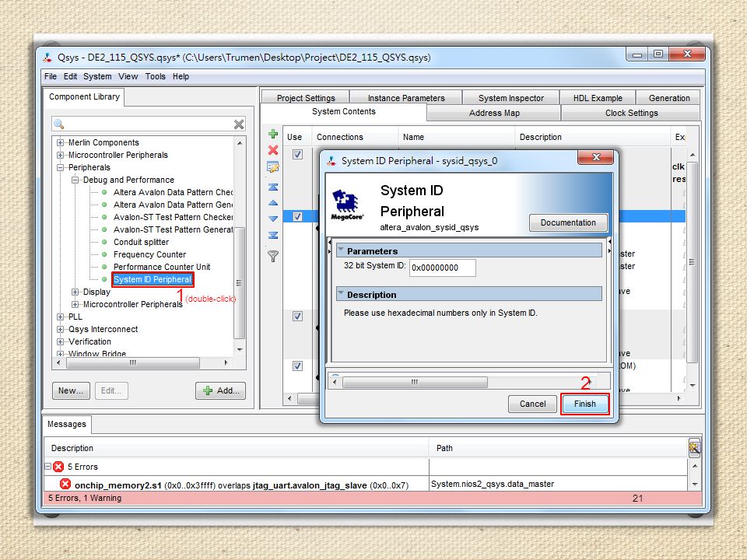Click the green dot beside Frequency Counter
Viewport: 747px width, 560px height.
click(104, 254)
